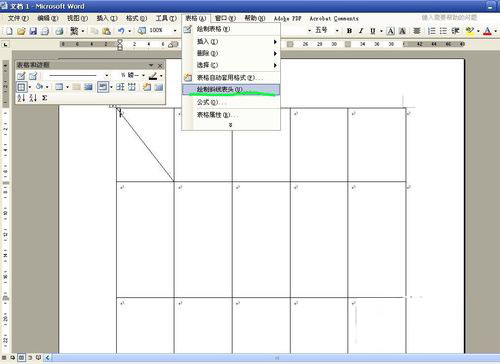Click the Undo arrow icon
The height and width of the screenshot is (364, 500).
click(x=121, y=31)
